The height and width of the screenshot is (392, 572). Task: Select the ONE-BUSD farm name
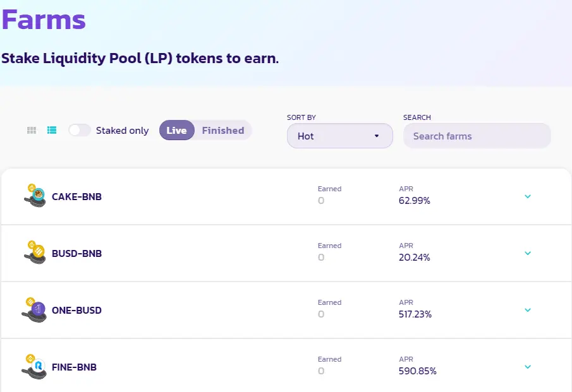[x=76, y=311]
